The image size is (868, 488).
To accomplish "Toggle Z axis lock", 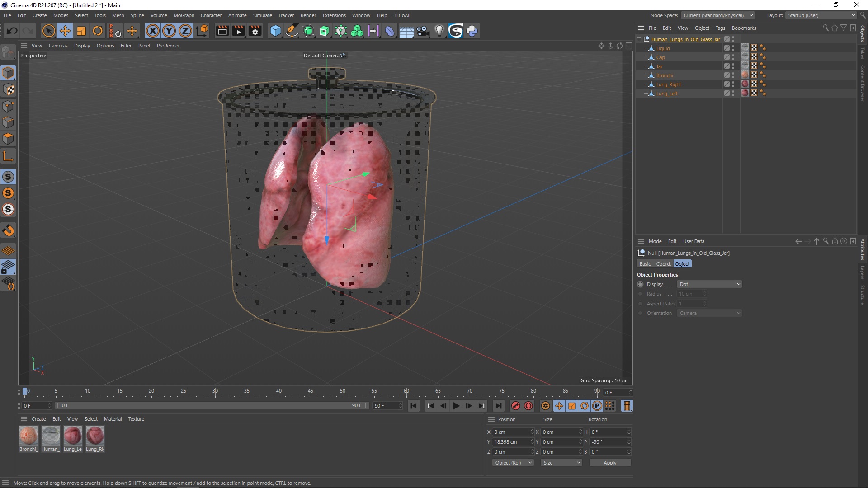I will pos(185,31).
